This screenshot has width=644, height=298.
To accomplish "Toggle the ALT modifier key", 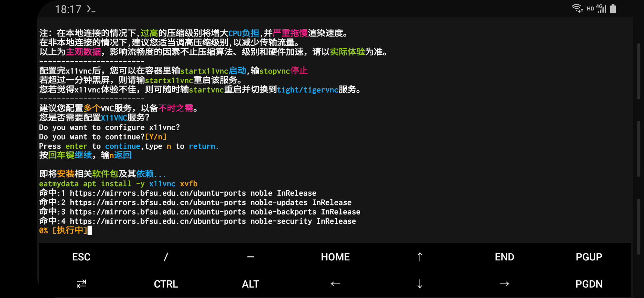I will point(250,284).
